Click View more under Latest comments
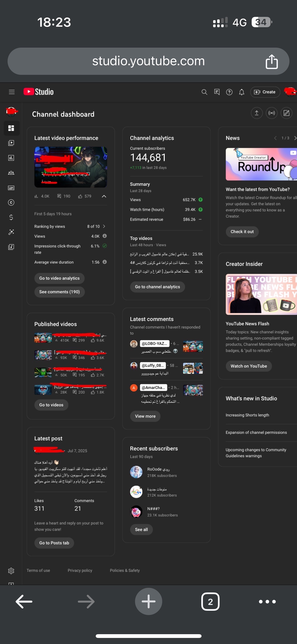 click(x=145, y=416)
